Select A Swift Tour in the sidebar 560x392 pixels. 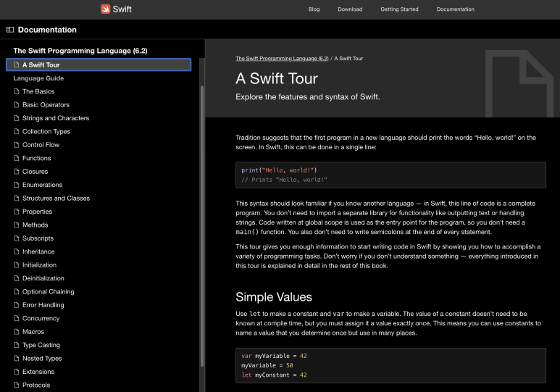point(99,64)
